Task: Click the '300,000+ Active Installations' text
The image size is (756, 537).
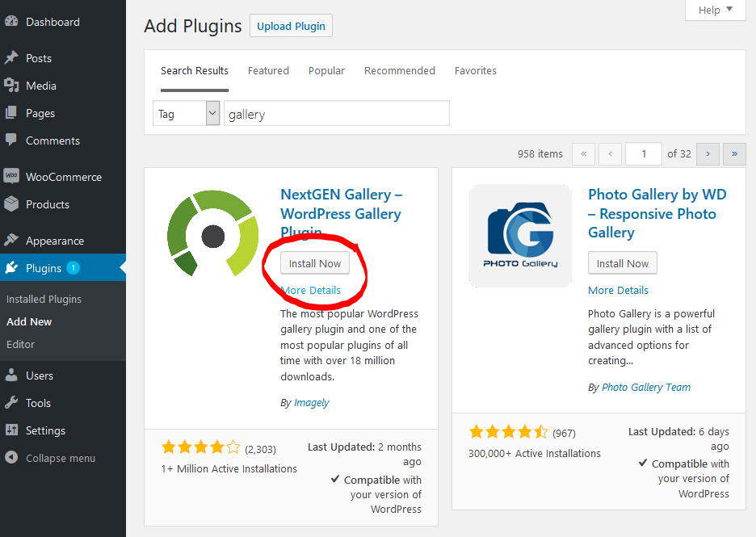Action: pos(535,453)
